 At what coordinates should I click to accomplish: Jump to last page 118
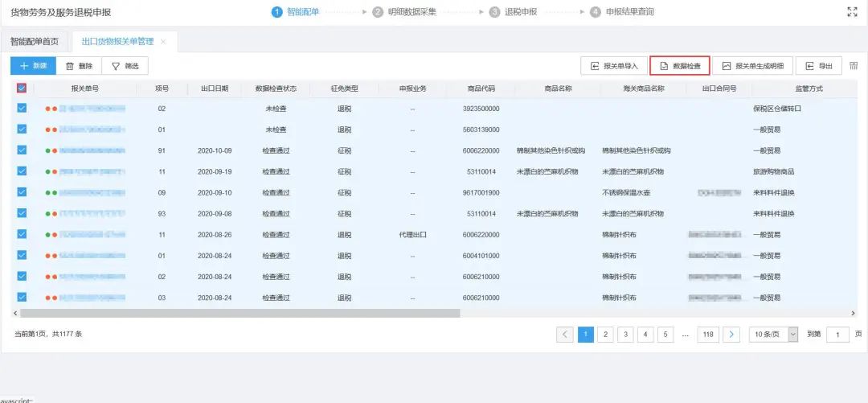point(708,335)
